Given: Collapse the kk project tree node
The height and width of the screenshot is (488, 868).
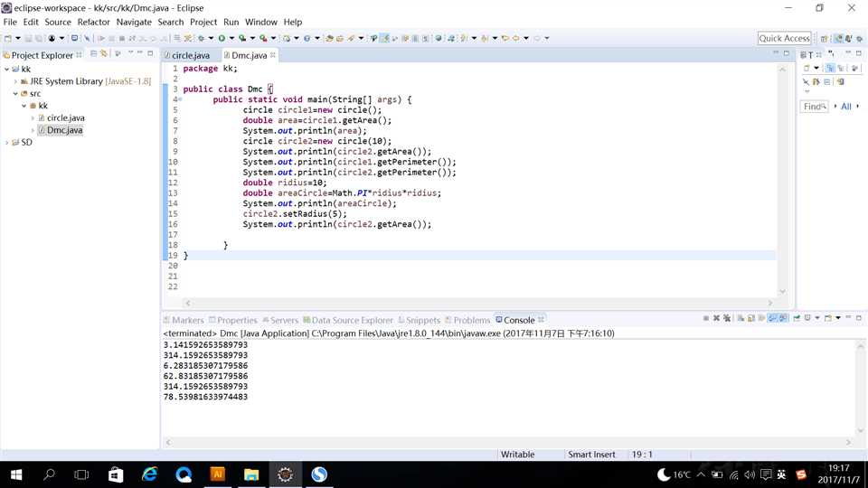Looking at the screenshot, I should [6, 70].
